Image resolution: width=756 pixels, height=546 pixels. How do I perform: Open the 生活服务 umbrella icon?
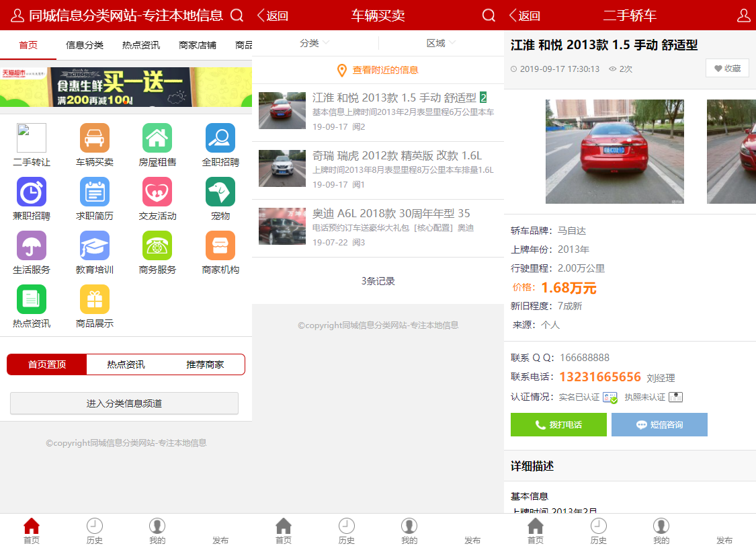point(32,245)
